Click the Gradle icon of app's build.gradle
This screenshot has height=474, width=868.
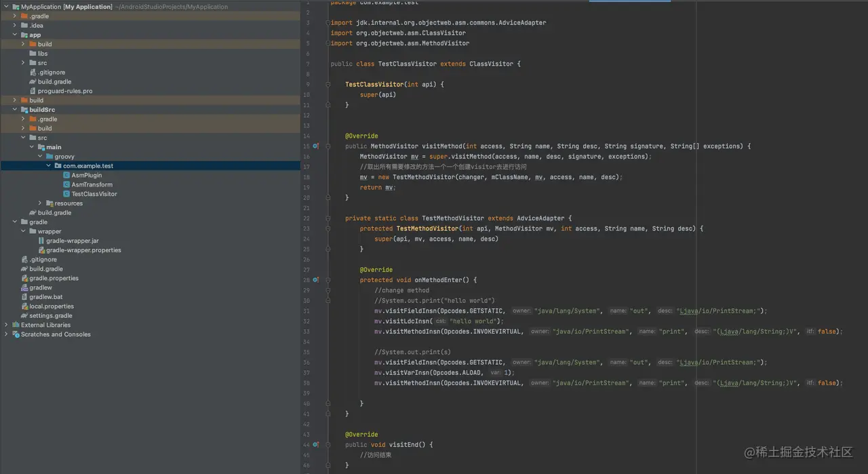click(33, 81)
